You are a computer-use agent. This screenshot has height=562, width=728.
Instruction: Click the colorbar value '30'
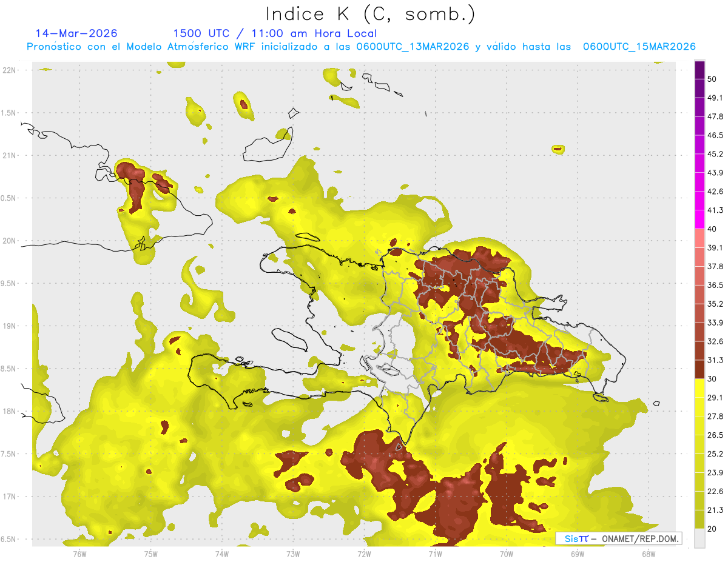coord(712,378)
